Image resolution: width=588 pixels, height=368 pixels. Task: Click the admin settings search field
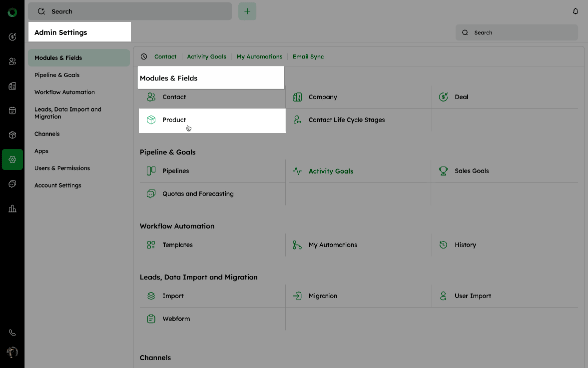(517, 32)
